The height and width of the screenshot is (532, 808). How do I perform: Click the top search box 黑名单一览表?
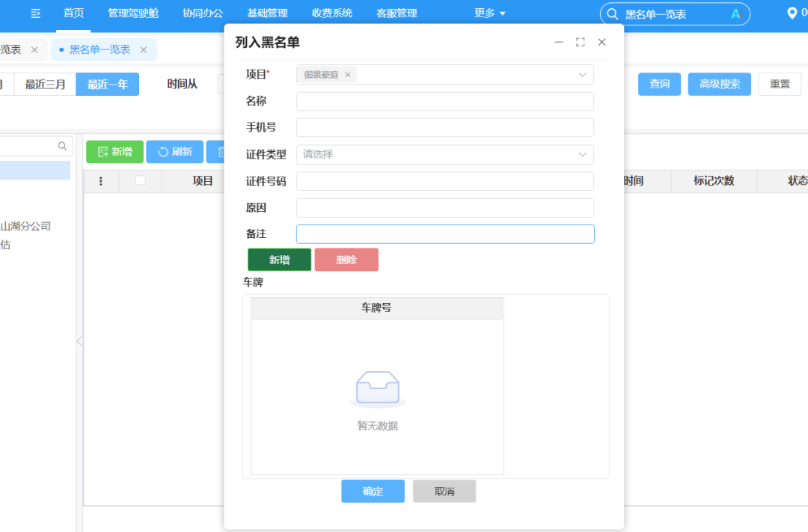click(675, 14)
